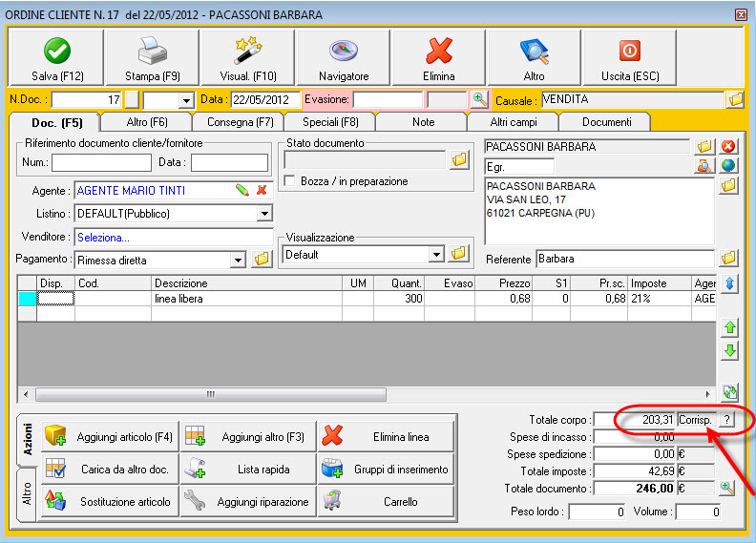Enable the Bozza / in preparazione checkbox
The image size is (756, 543).
coord(291,181)
